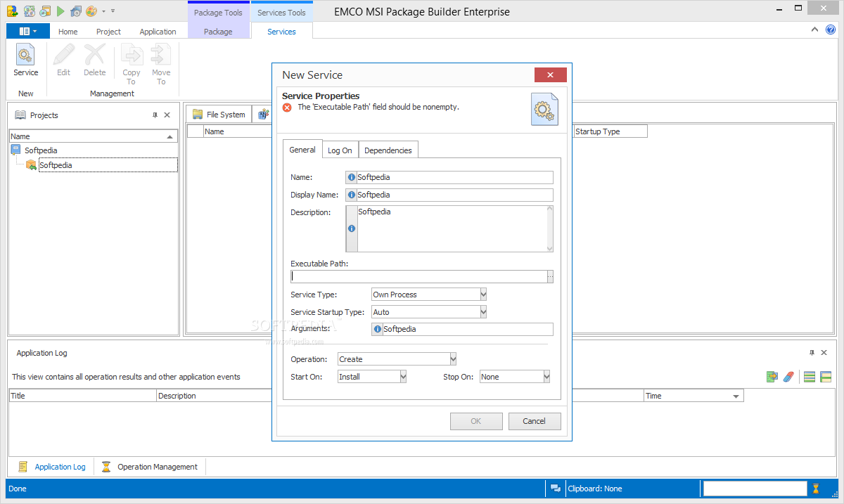Select the File System tab
The image size is (844, 504).
[219, 115]
